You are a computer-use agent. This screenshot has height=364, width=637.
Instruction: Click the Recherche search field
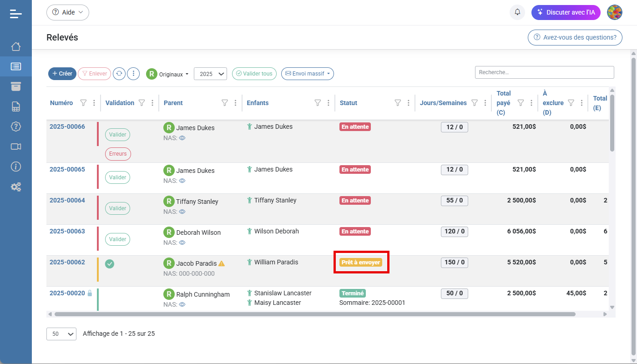(x=544, y=72)
